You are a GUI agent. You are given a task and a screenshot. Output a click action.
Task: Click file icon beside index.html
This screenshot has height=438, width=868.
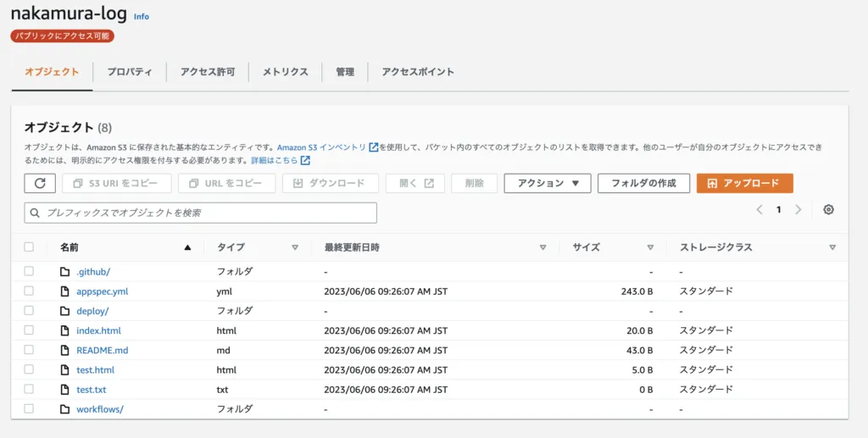coord(64,330)
